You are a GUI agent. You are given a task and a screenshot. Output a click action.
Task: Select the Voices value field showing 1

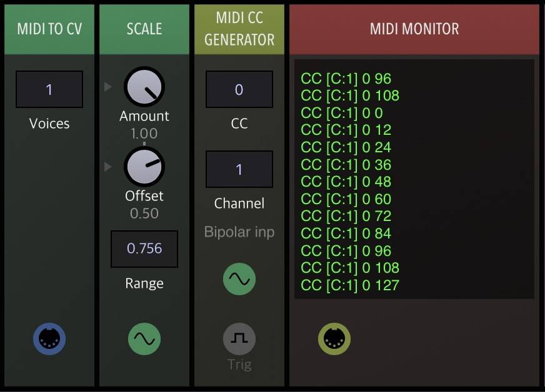pos(49,89)
